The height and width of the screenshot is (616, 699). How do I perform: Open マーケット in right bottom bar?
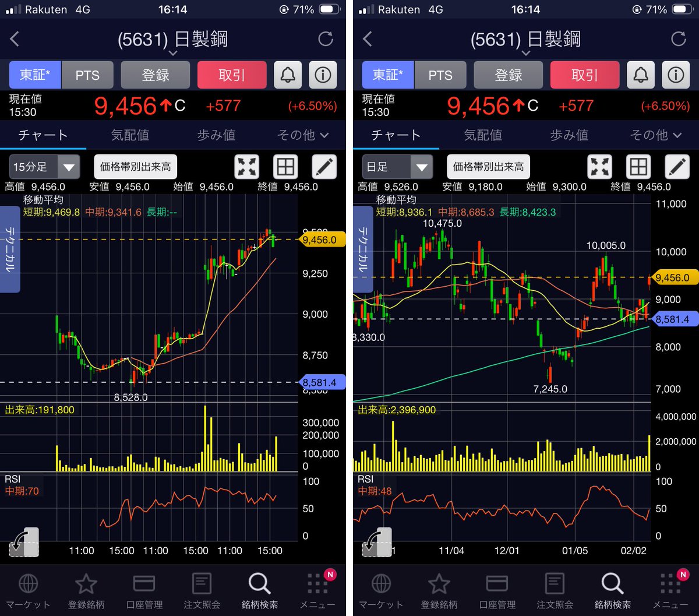pyautogui.click(x=382, y=591)
